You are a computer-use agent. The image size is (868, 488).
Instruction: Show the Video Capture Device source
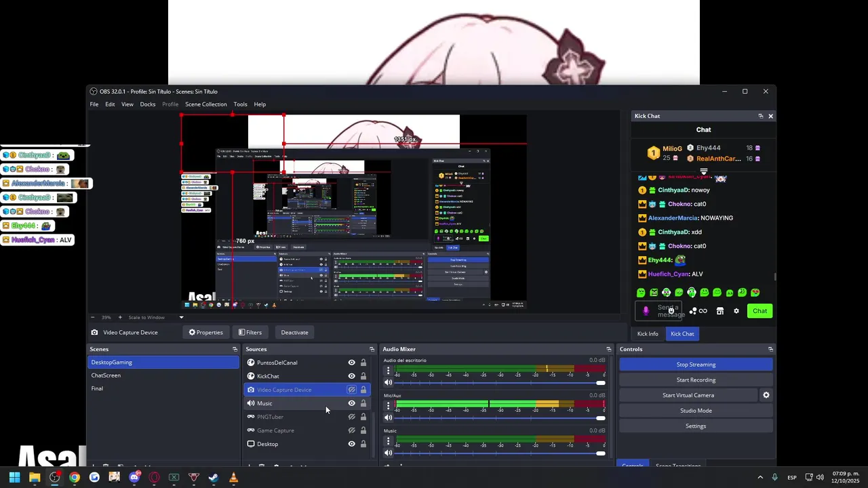click(x=351, y=390)
